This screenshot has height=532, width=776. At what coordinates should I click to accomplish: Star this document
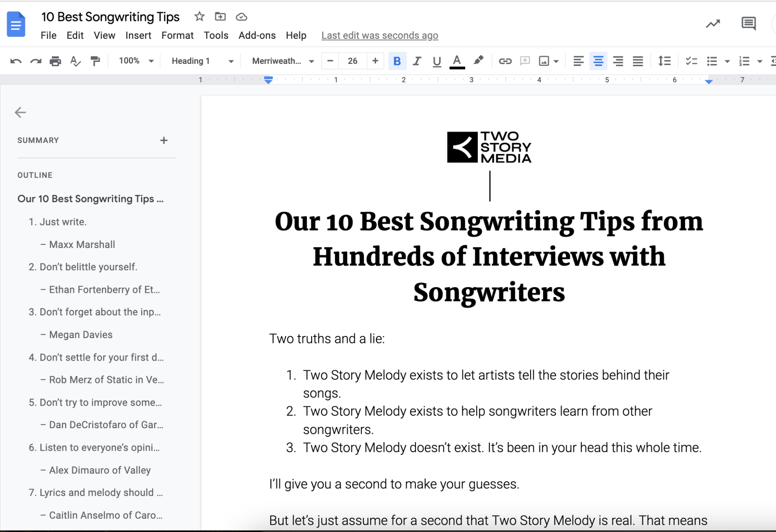tap(199, 17)
